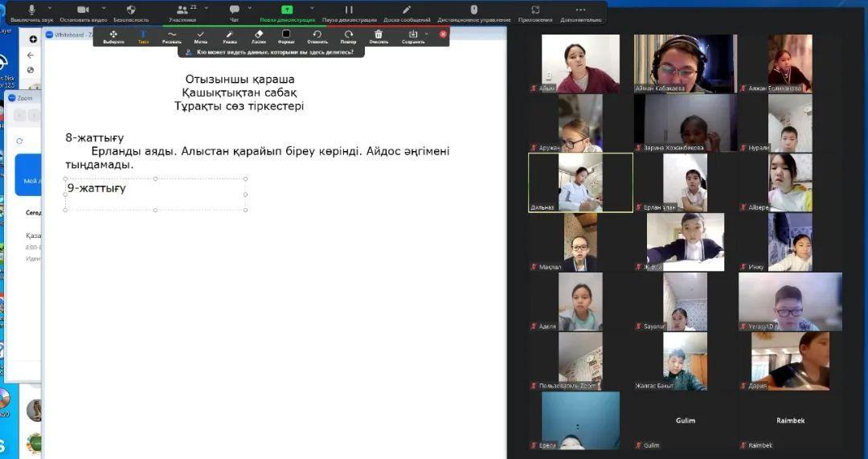Select the Аделя video tile
Screen dimensions: 868x459
tap(580, 301)
